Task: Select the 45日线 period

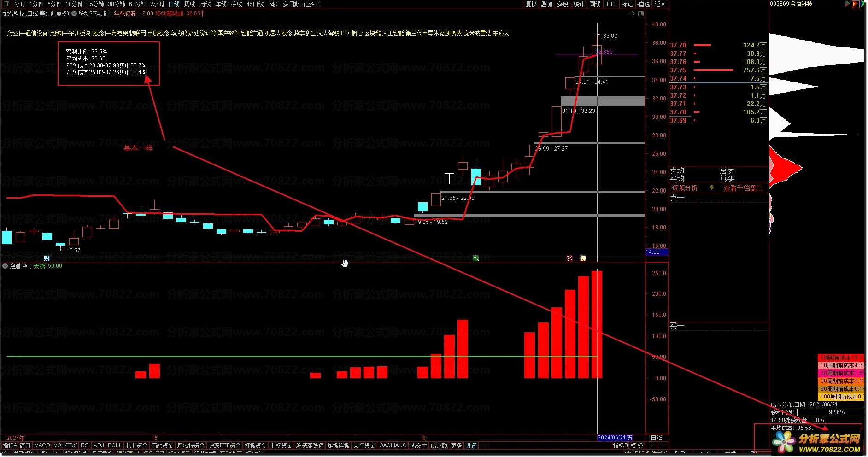Action: [255, 4]
